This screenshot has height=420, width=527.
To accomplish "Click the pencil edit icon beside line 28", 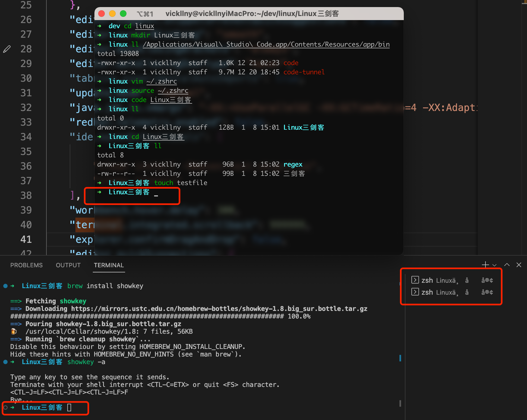I will coord(7,49).
